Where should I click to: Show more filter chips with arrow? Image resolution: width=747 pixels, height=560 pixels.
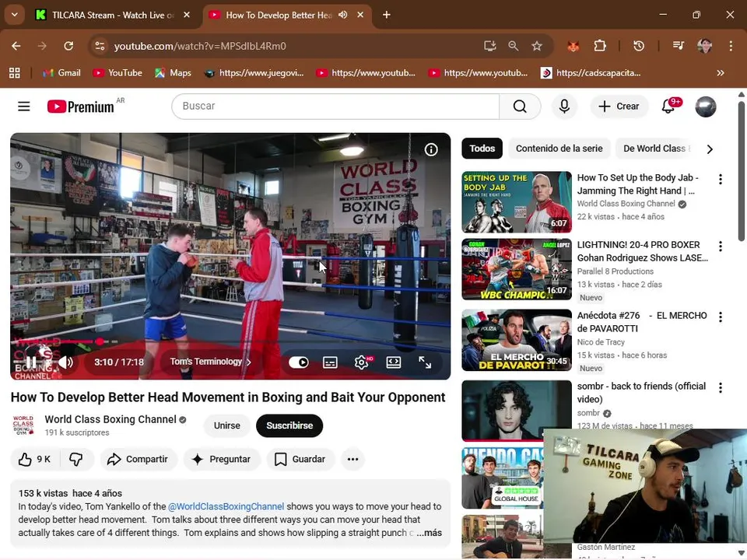pos(710,149)
